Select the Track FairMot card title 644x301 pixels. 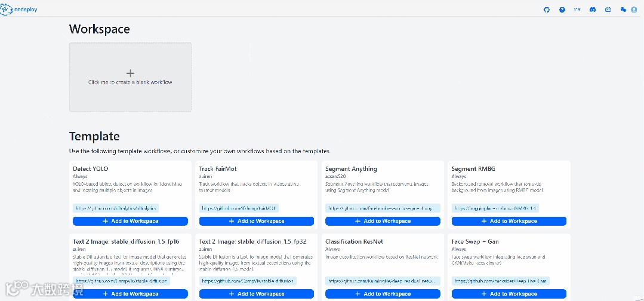(x=218, y=169)
